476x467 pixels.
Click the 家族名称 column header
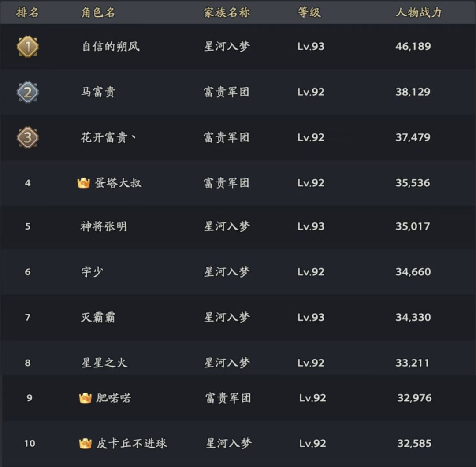pyautogui.click(x=227, y=13)
